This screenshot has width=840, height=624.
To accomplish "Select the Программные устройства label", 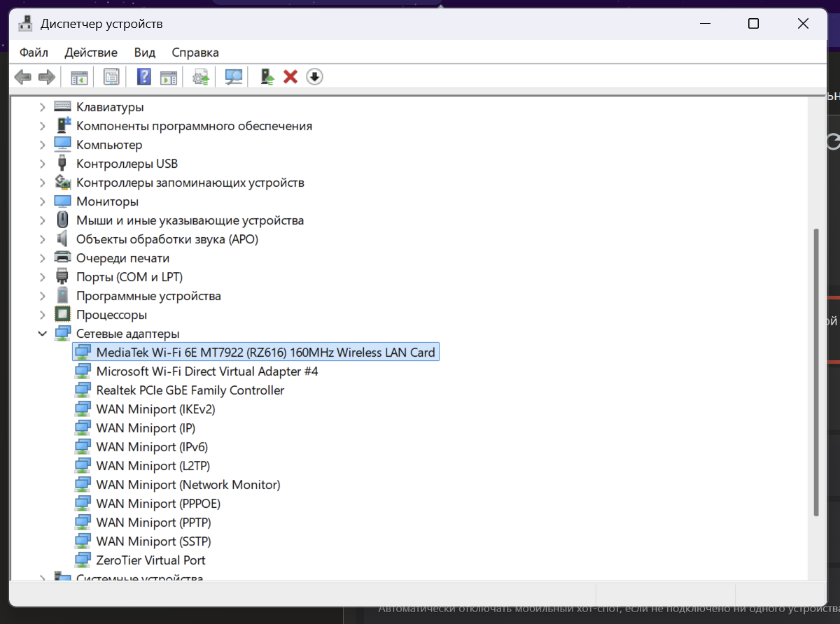I will (x=148, y=296).
